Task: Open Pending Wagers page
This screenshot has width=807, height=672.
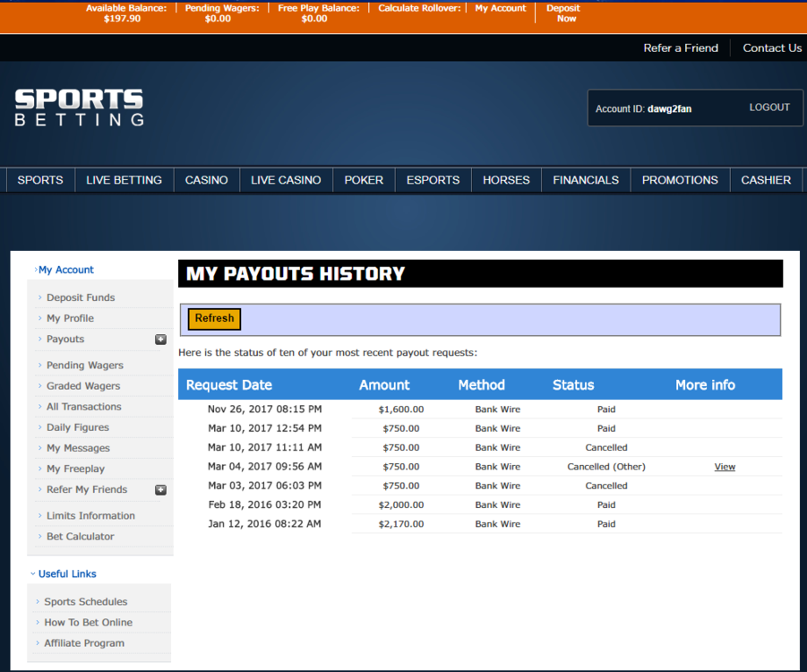Action: (x=85, y=365)
